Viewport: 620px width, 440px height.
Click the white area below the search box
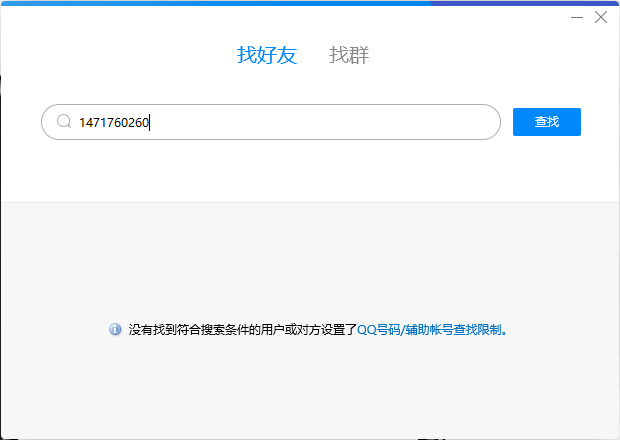(x=310, y=172)
